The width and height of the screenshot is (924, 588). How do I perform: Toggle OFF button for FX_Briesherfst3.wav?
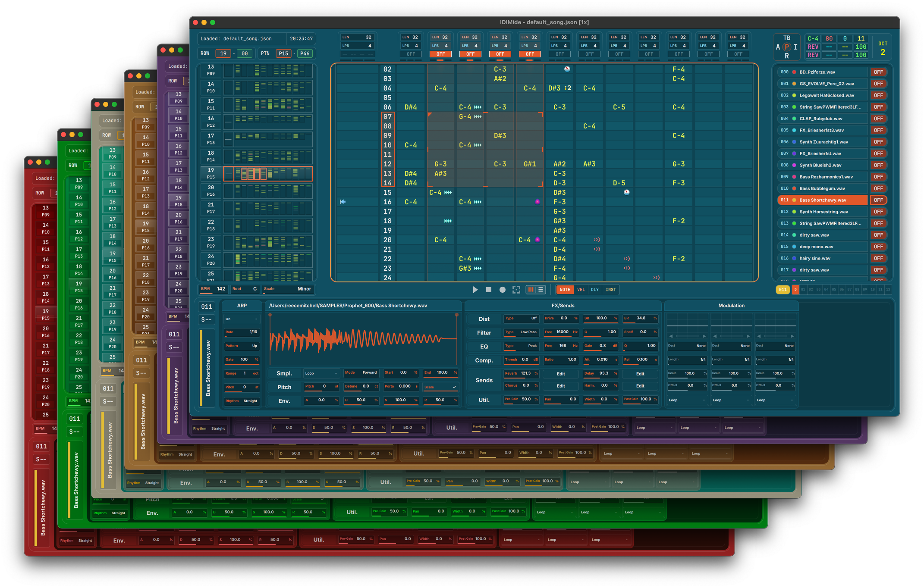[x=878, y=130]
